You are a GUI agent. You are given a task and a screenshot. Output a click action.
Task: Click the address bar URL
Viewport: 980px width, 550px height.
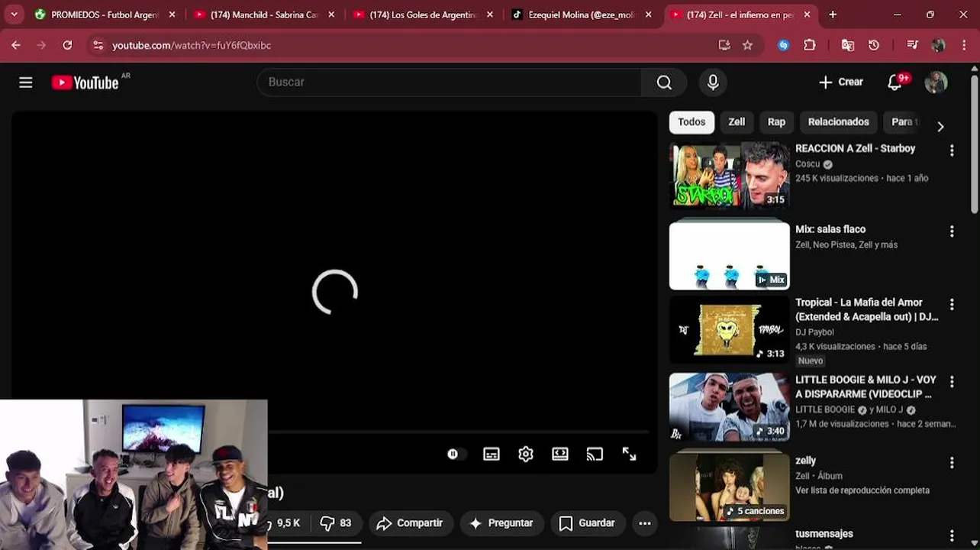(x=192, y=45)
